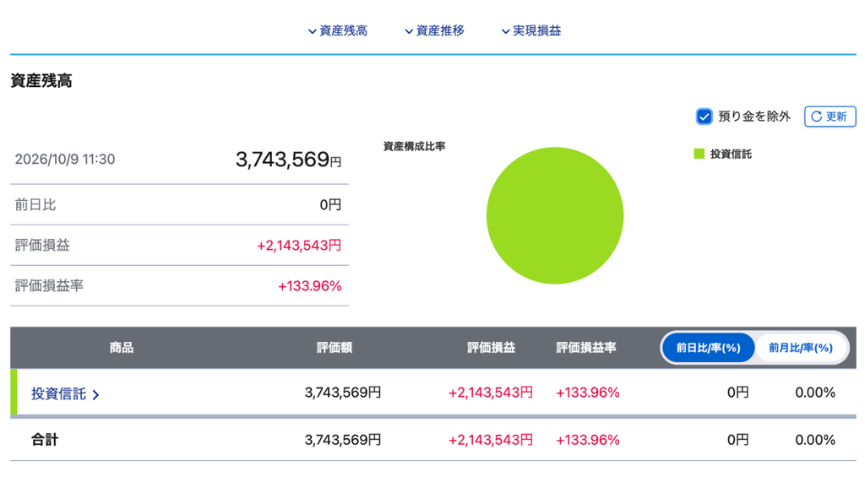The width and height of the screenshot is (865, 504).
Task: Click green 投資信託 legend swatch
Action: 699,154
